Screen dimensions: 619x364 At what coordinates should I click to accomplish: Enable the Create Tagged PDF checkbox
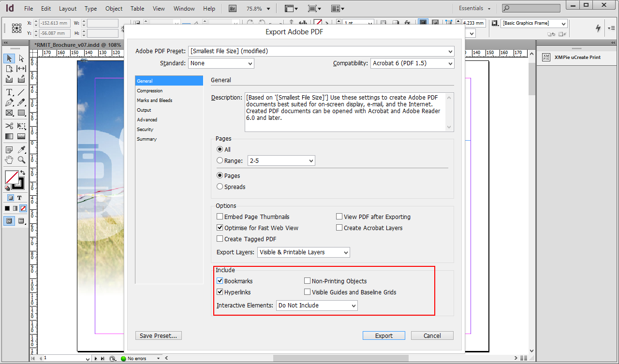pyautogui.click(x=220, y=238)
